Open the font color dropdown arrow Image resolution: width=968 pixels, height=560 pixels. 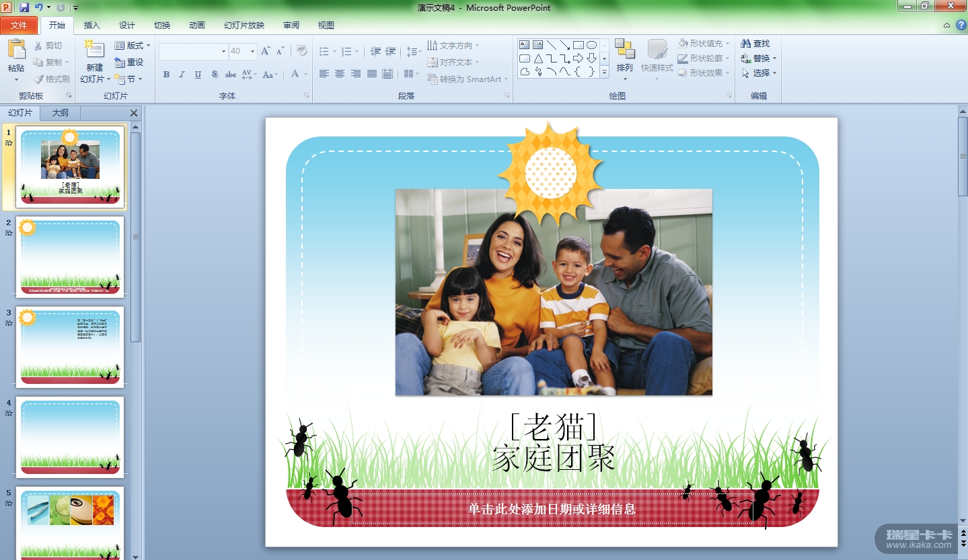tap(305, 75)
